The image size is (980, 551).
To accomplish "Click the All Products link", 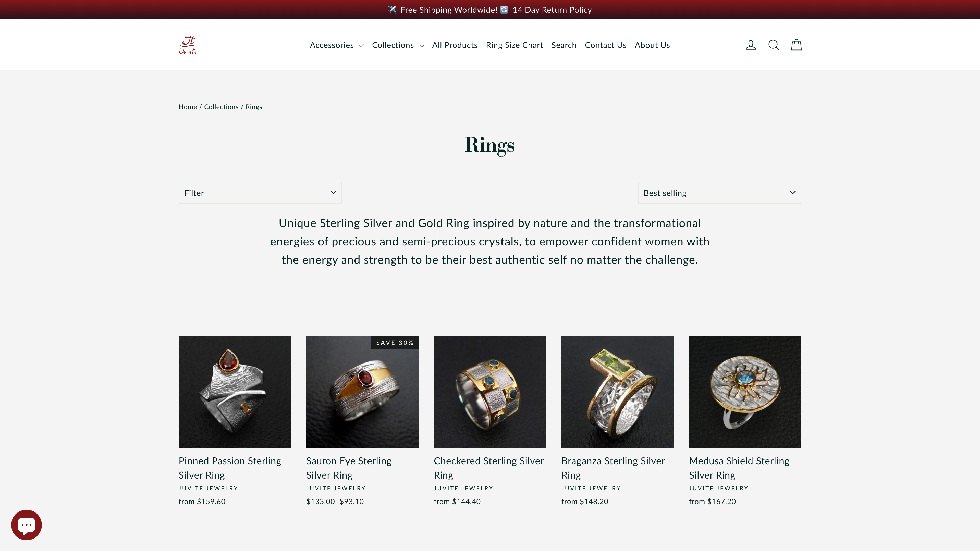I will 455,44.
